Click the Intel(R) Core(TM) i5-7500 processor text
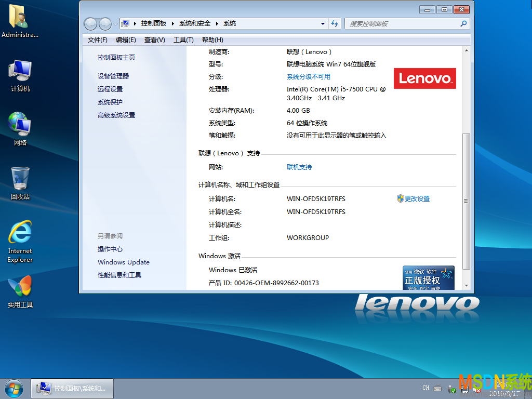Screen dimensions: 532x399 pyautogui.click(x=336, y=94)
